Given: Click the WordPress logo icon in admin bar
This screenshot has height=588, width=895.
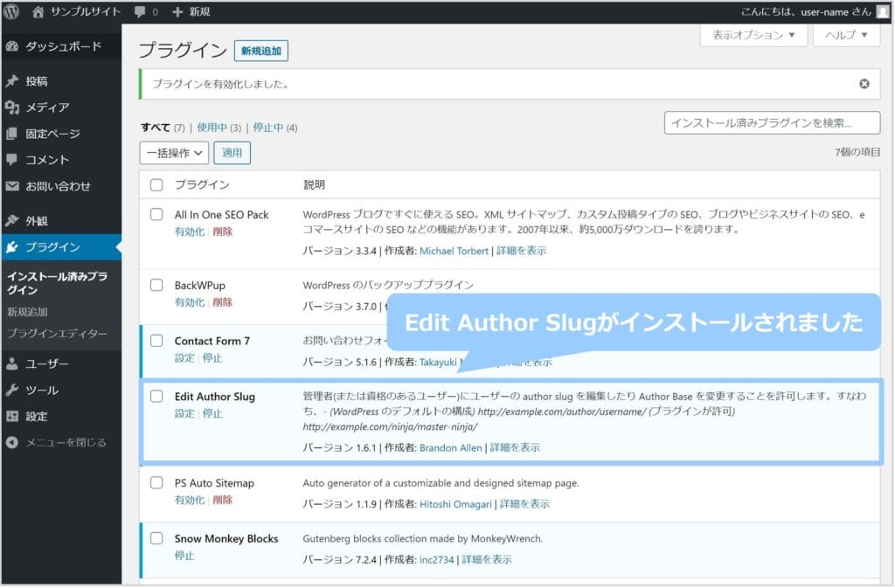Looking at the screenshot, I should (11, 12).
